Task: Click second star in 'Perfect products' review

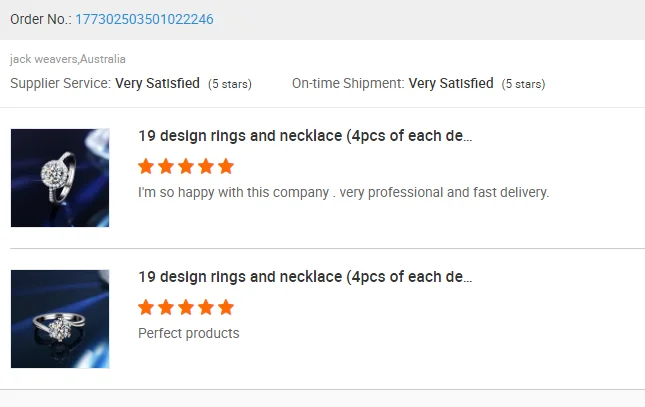Action: tap(166, 307)
